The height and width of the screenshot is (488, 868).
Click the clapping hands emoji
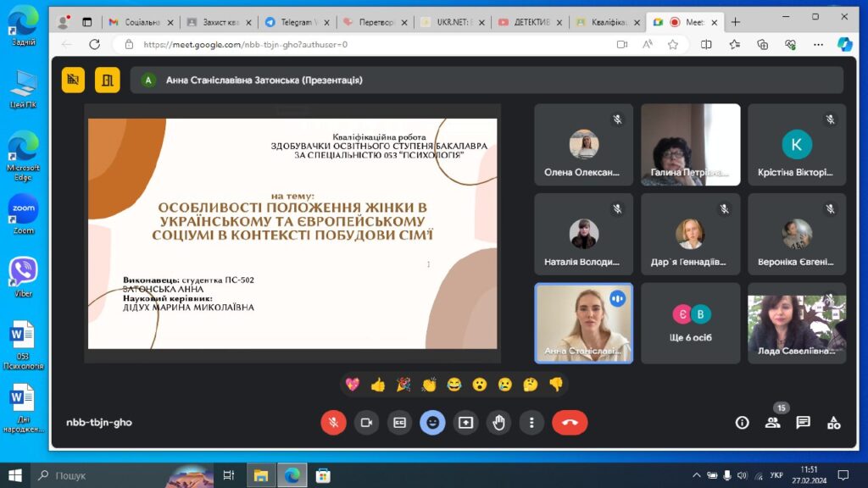[429, 385]
